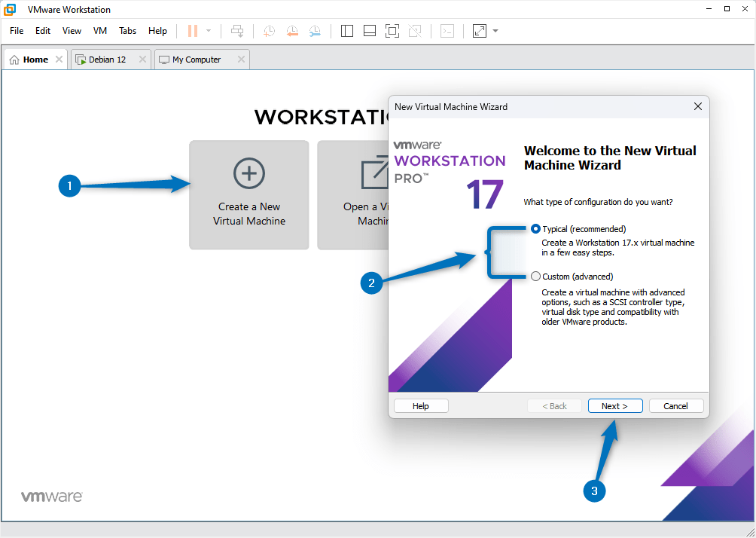The width and height of the screenshot is (756, 538).
Task: Click the console view toolbar icon
Action: click(447, 31)
